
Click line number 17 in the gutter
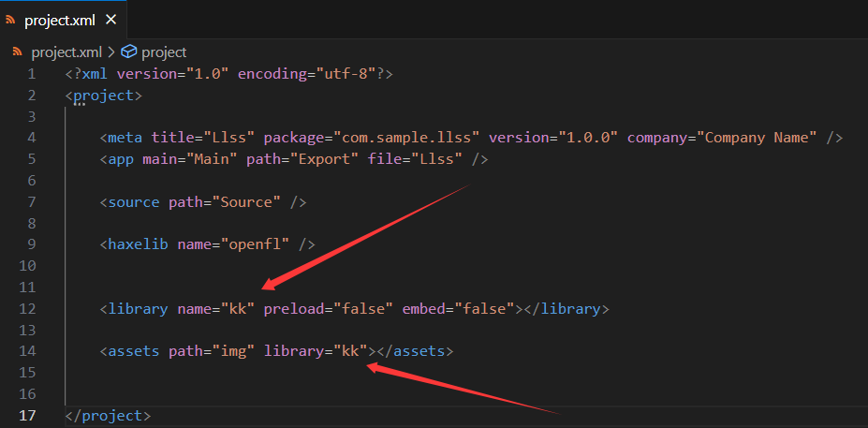click(28, 415)
